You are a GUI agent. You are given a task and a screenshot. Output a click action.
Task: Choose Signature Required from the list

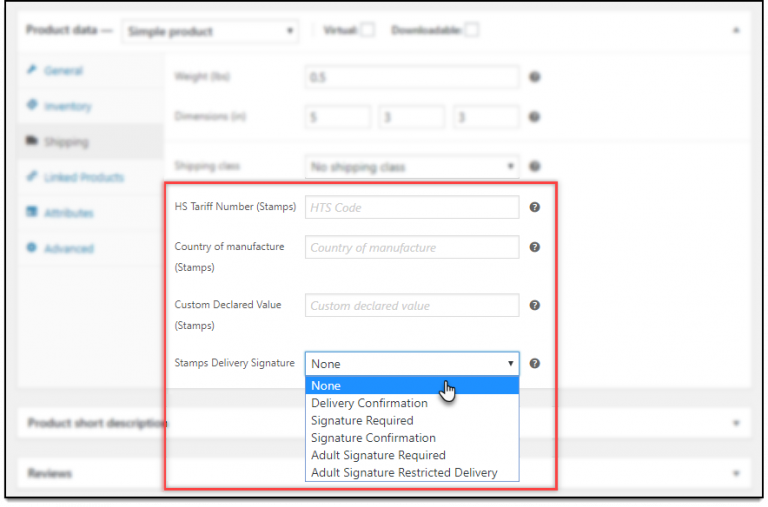362,421
